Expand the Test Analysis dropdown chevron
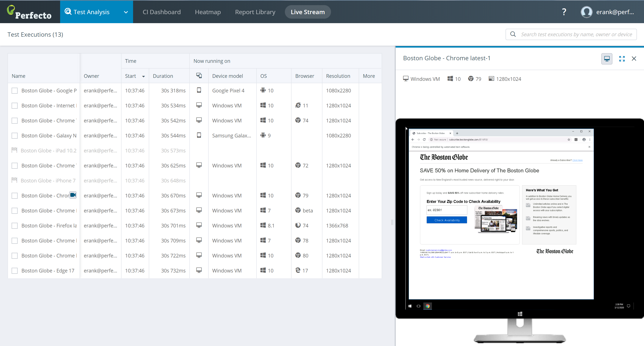Image resolution: width=644 pixels, height=346 pixels. (x=126, y=12)
